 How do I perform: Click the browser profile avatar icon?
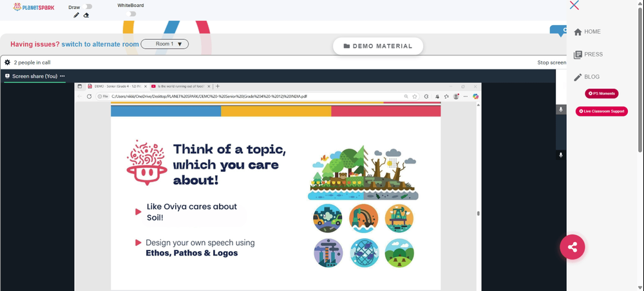[x=456, y=97]
